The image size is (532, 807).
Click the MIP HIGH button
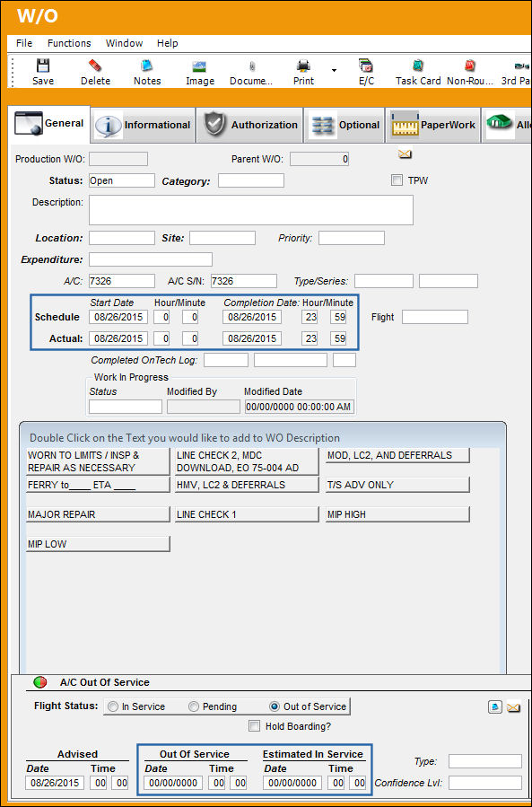coord(397,514)
